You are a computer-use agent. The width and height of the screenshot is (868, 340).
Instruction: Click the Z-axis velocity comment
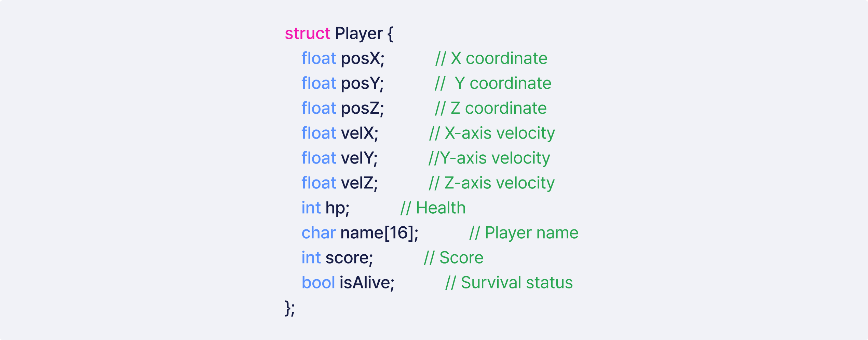(491, 183)
